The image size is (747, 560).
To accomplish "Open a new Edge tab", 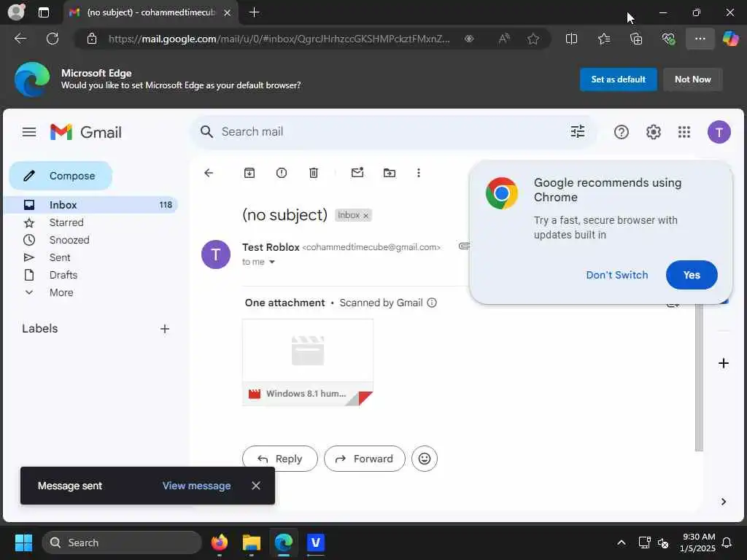I will [x=255, y=12].
